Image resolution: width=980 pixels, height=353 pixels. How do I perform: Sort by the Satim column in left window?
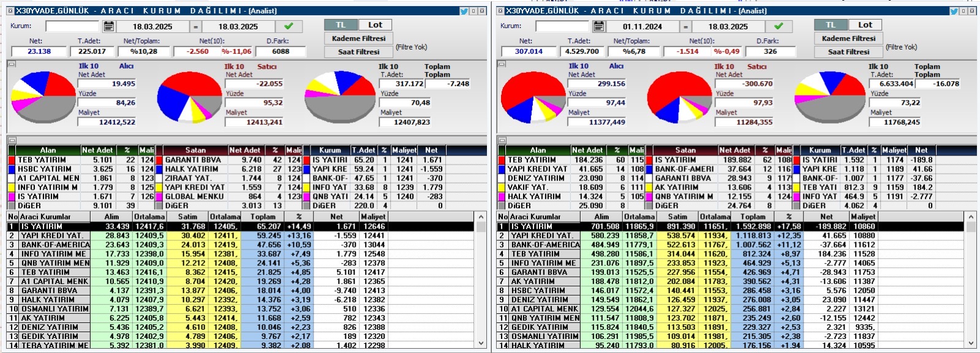(187, 217)
